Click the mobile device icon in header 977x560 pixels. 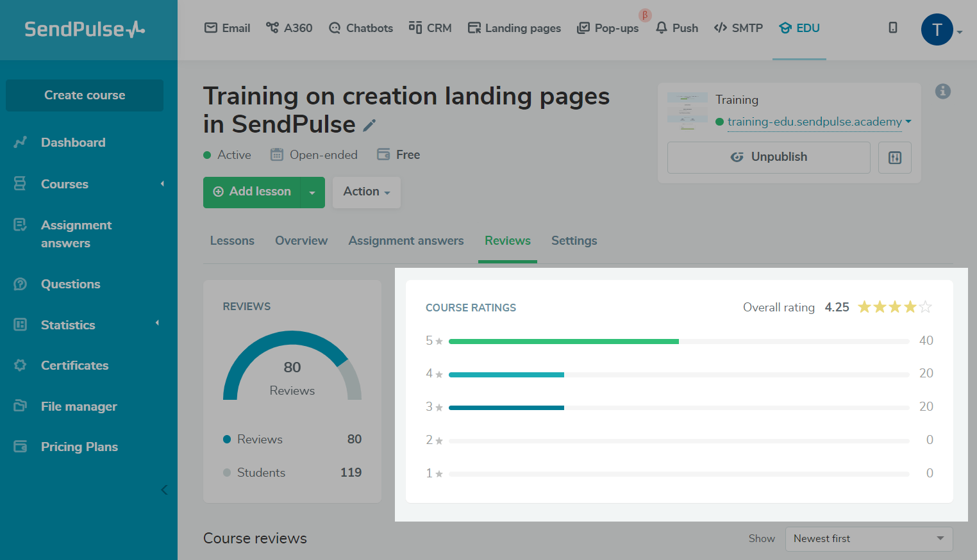pos(893,28)
